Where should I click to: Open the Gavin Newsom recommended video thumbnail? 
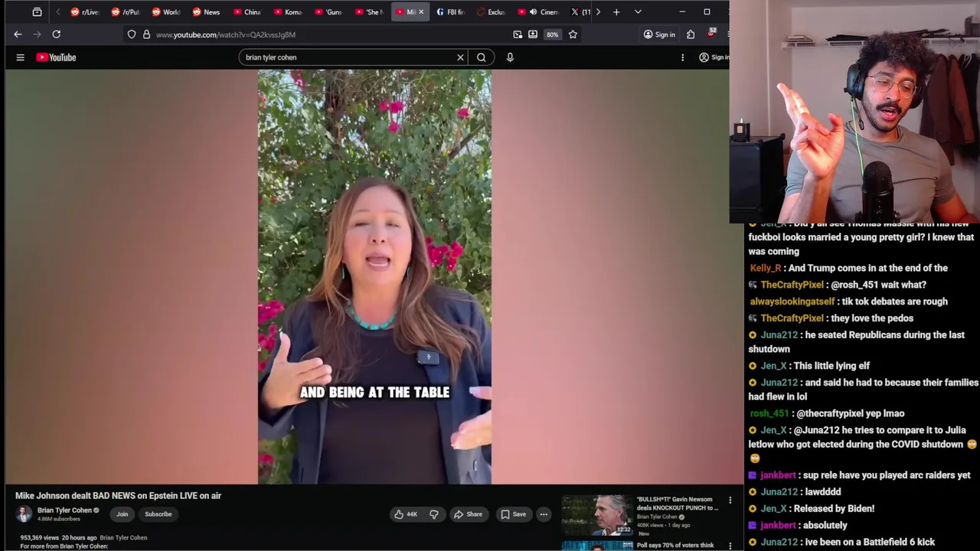pyautogui.click(x=597, y=514)
